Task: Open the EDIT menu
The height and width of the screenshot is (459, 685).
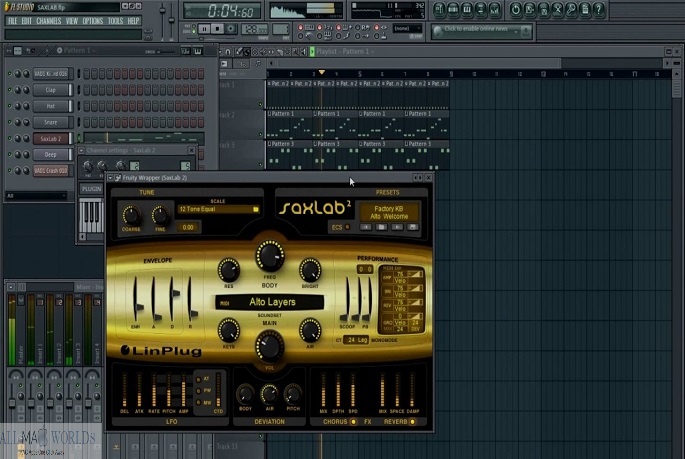Action: click(27, 21)
